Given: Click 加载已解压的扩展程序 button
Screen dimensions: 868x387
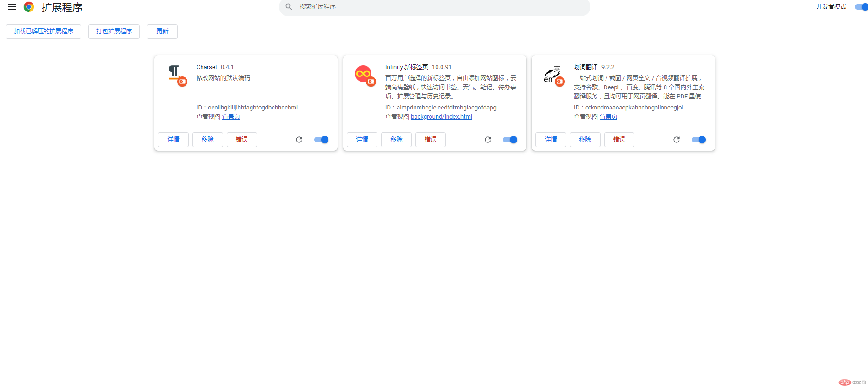Looking at the screenshot, I should 44,32.
